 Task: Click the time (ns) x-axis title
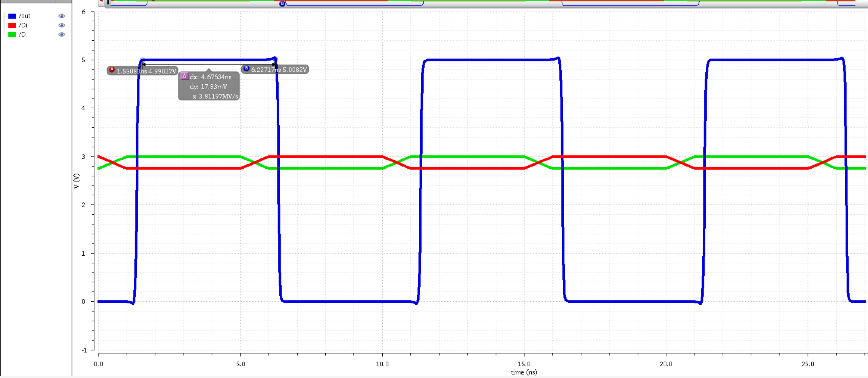click(x=524, y=372)
